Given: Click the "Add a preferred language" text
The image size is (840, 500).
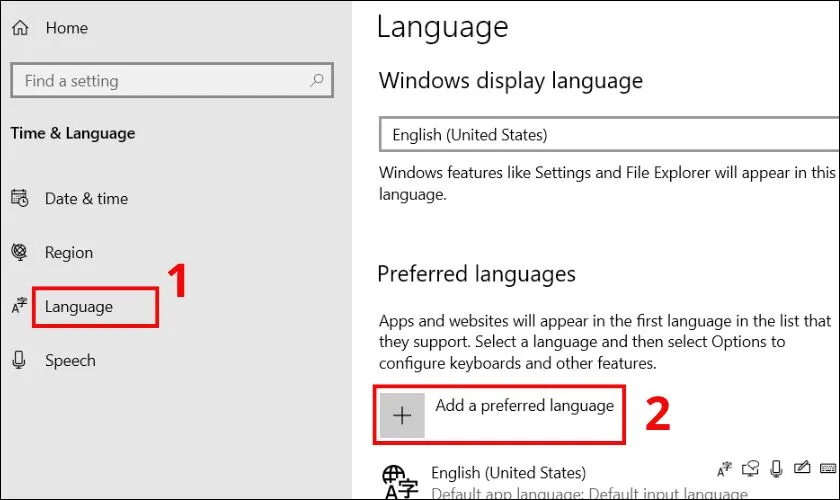Looking at the screenshot, I should click(524, 406).
